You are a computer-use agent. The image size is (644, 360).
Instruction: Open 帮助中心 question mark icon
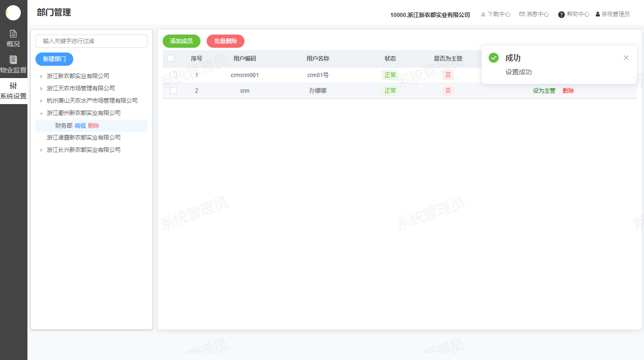(561, 15)
